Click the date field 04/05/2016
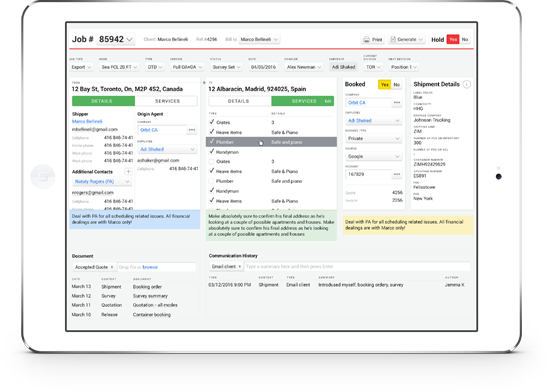This screenshot has height=391, width=547. pos(263,67)
